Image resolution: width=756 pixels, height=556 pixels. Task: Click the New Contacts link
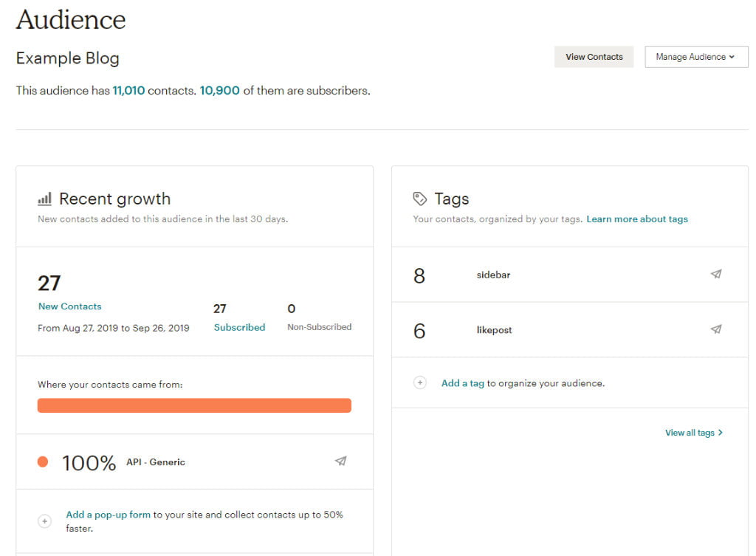(69, 306)
